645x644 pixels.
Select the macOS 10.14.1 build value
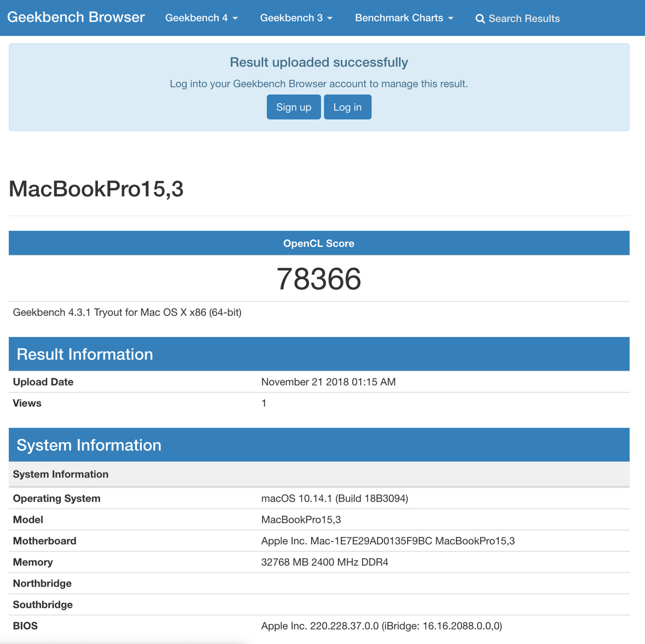pos(335,499)
